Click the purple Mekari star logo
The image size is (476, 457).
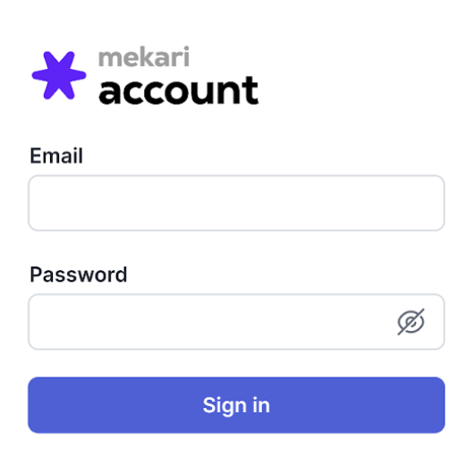59,75
